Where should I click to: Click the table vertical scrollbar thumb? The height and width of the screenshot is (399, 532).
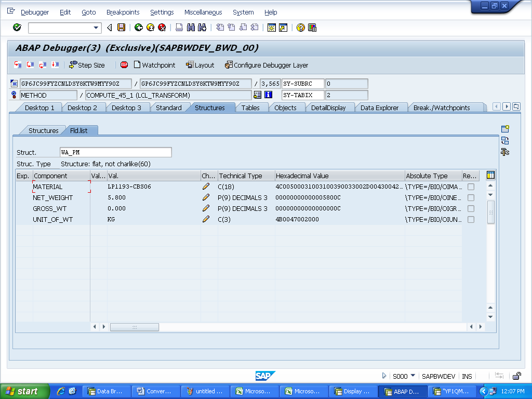point(490,212)
